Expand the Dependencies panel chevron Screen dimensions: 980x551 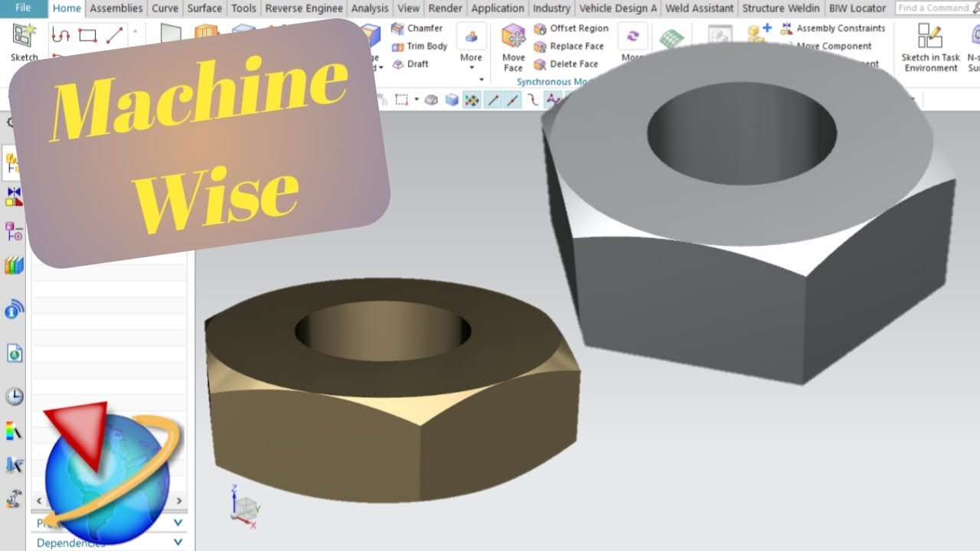coord(178,542)
